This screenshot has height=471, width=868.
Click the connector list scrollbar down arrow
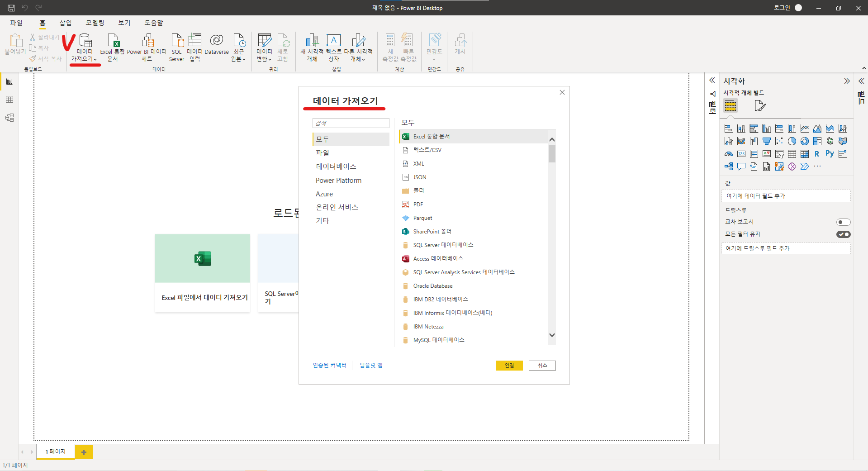click(x=552, y=335)
